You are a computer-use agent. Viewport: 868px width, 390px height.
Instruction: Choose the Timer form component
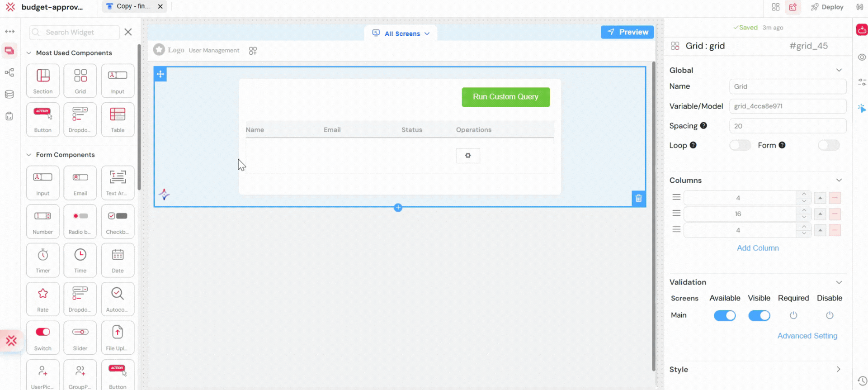(43, 260)
